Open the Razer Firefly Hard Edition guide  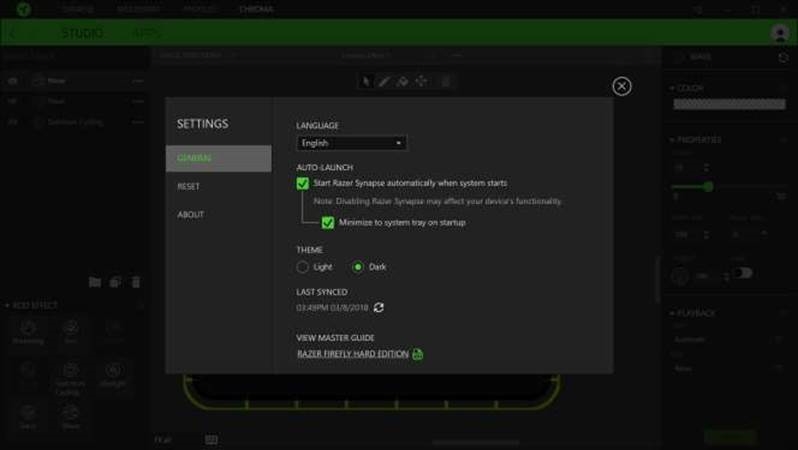(x=353, y=354)
